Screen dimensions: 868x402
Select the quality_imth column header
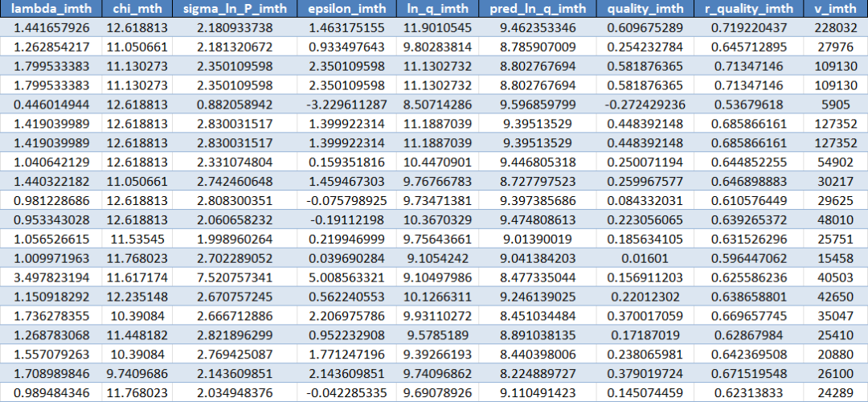coord(645,9)
